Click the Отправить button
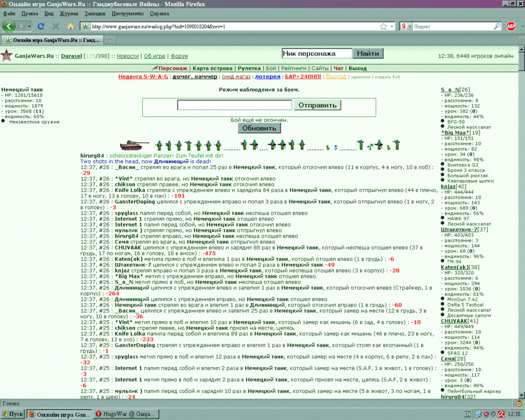The width and height of the screenshot is (525, 420). [x=317, y=105]
